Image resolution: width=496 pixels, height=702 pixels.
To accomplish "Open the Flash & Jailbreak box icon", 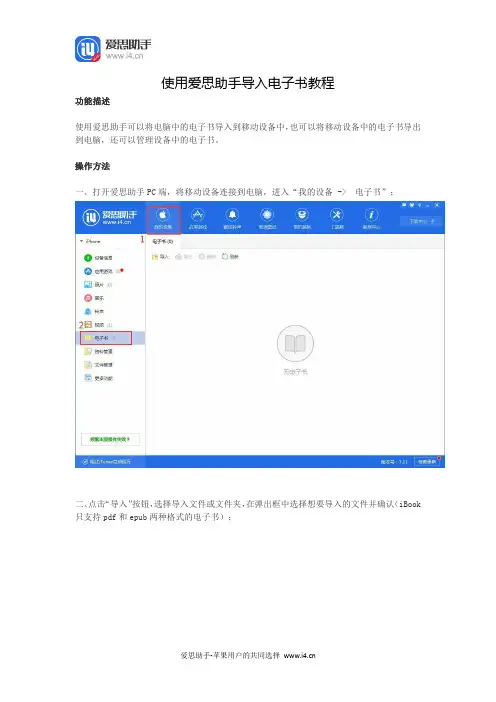I will pyautogui.click(x=302, y=219).
